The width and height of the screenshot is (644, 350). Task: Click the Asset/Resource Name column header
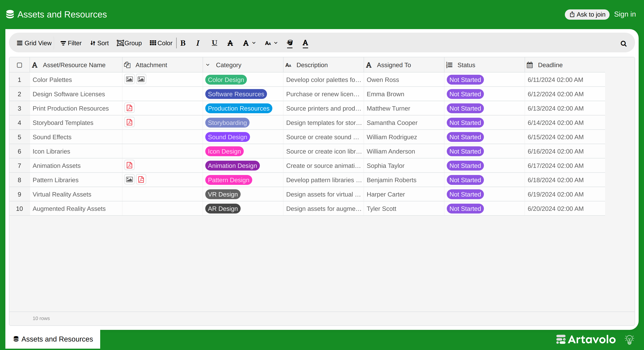tap(76, 65)
